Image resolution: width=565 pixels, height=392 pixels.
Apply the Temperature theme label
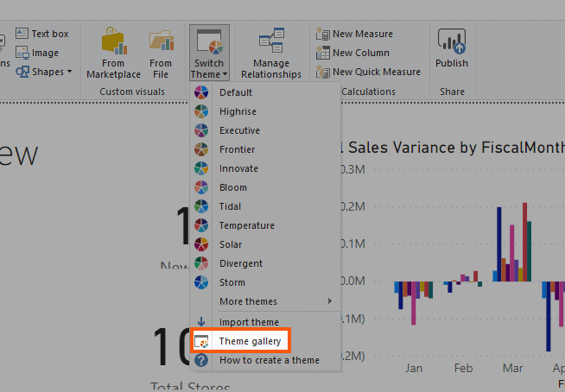click(247, 225)
